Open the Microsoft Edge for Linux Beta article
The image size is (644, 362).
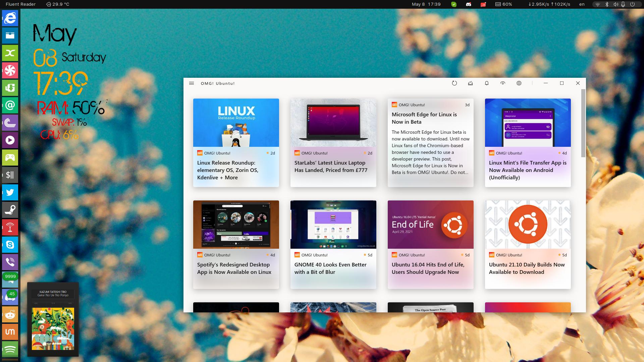click(x=431, y=143)
